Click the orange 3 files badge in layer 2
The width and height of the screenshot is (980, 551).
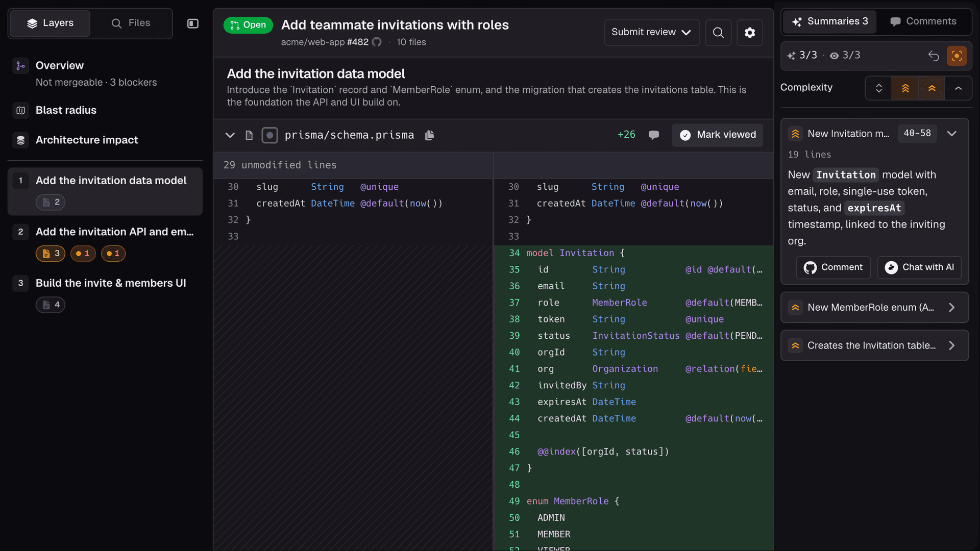point(51,254)
